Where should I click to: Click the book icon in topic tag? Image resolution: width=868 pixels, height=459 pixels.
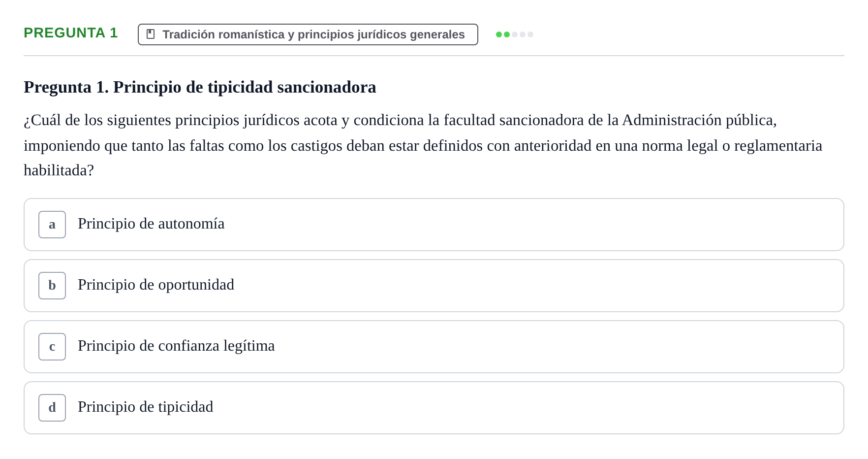[x=151, y=34]
